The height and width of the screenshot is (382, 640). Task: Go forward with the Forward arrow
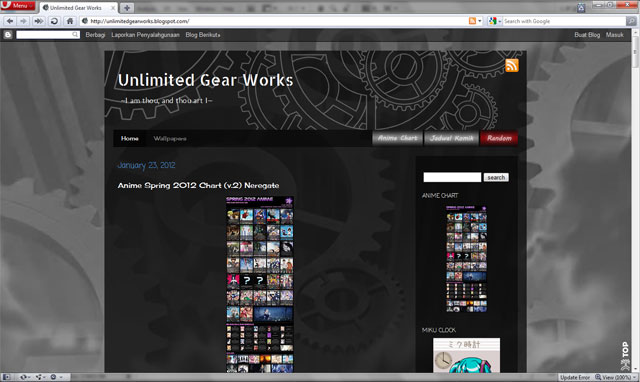coord(23,21)
